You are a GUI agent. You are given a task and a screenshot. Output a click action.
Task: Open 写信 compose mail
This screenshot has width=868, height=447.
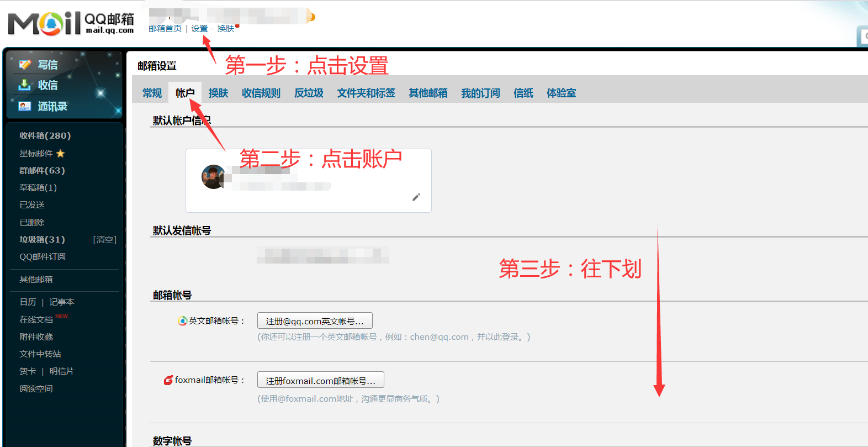click(47, 65)
